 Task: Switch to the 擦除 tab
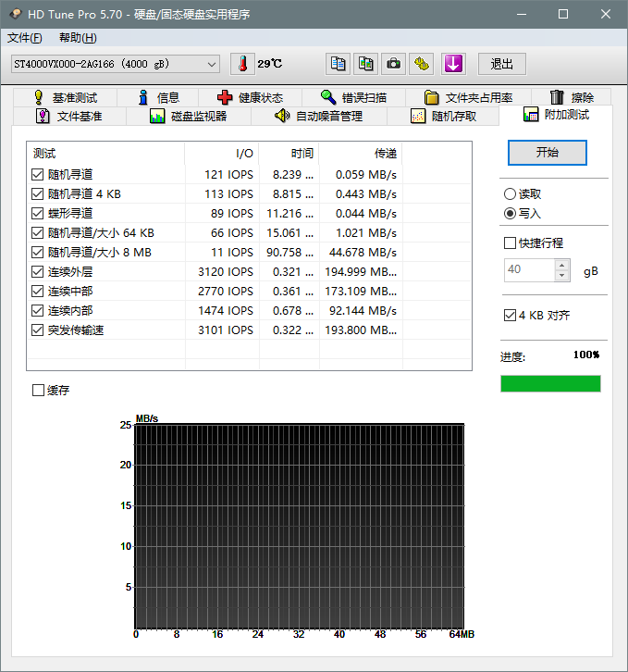tap(572, 98)
